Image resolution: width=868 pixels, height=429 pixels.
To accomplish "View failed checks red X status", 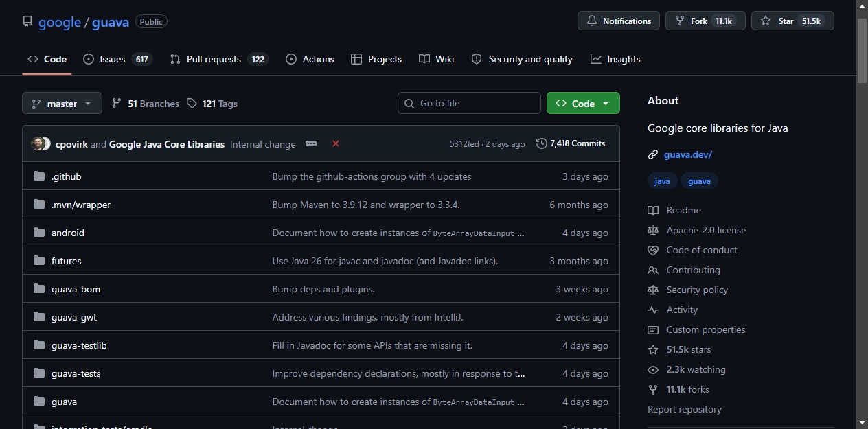I will coord(336,143).
